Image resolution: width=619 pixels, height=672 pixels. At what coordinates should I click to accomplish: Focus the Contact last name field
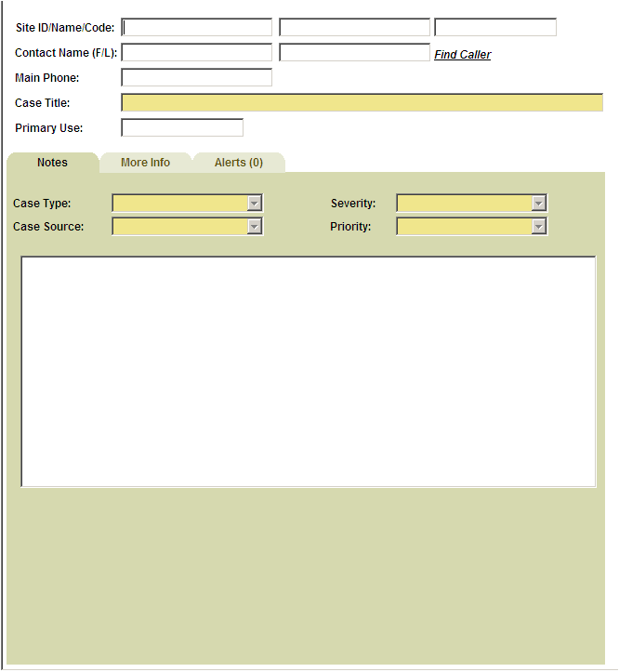(x=354, y=53)
